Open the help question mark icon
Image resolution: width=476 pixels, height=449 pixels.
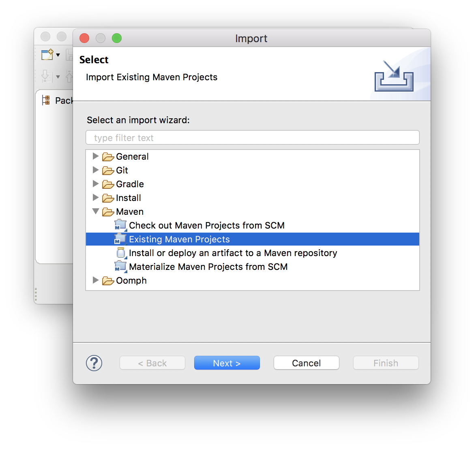[x=94, y=363]
